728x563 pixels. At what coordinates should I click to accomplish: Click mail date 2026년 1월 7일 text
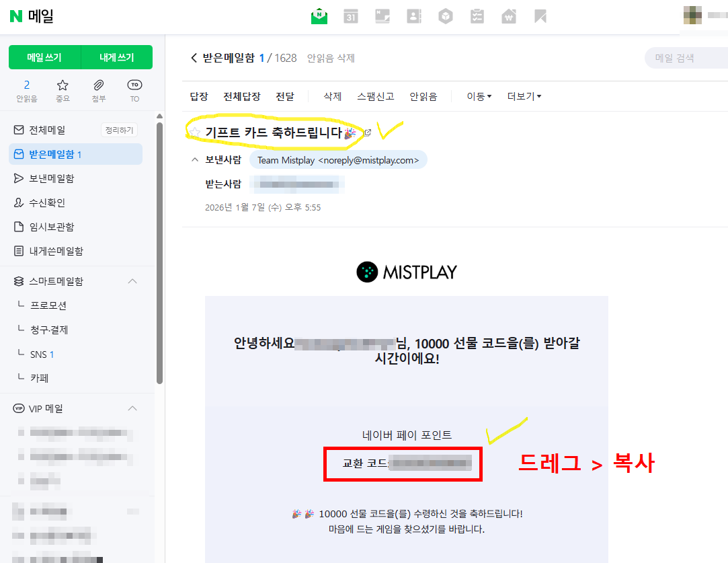click(263, 207)
